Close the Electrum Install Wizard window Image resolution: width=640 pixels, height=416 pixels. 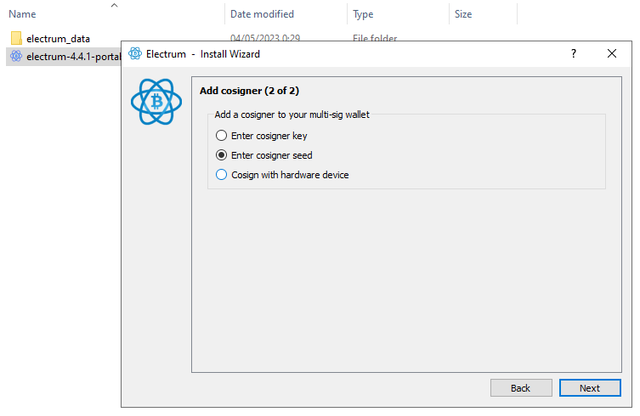tap(611, 53)
